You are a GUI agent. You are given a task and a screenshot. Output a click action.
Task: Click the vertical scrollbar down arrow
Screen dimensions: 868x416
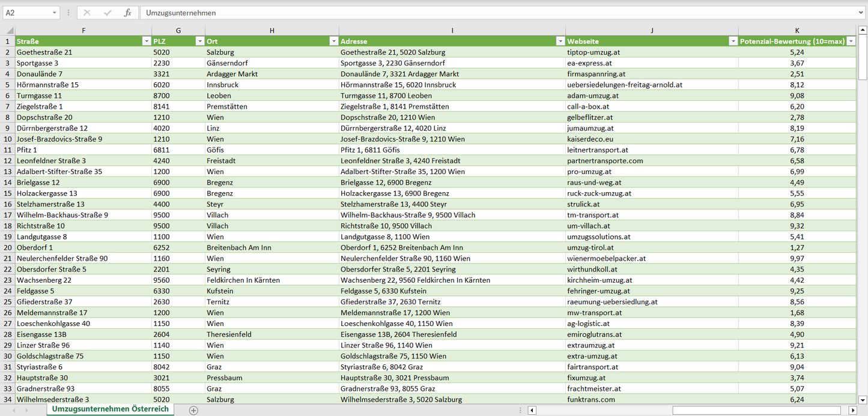tap(863, 399)
